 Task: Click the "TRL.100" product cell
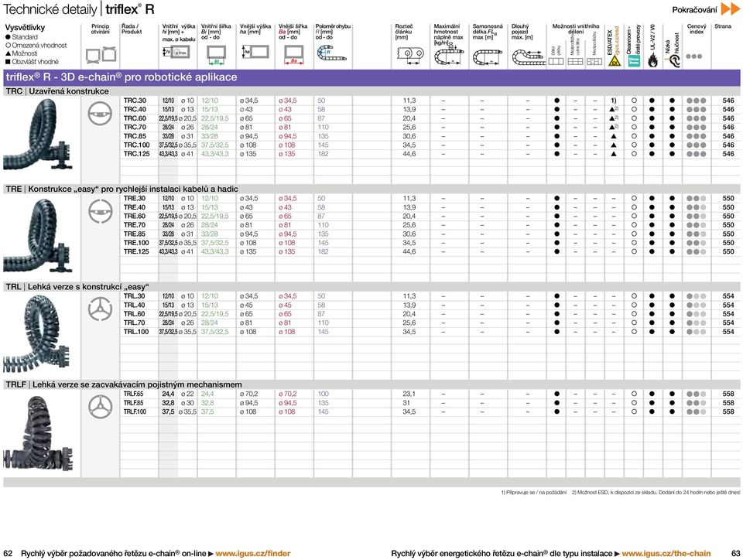136,331
